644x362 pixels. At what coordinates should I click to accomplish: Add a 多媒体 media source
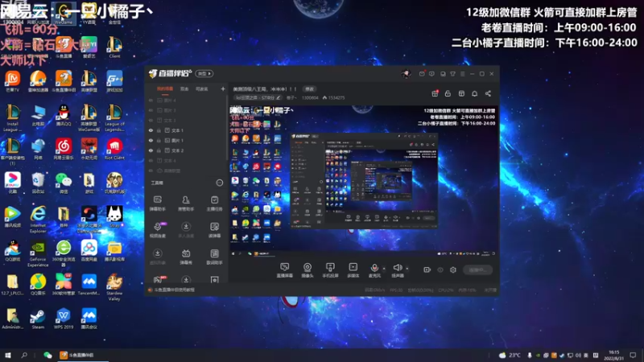click(x=353, y=270)
